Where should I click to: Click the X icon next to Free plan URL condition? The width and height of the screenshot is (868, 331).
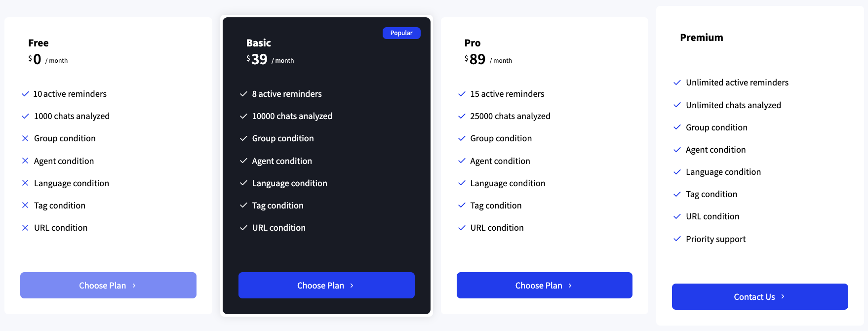point(25,228)
